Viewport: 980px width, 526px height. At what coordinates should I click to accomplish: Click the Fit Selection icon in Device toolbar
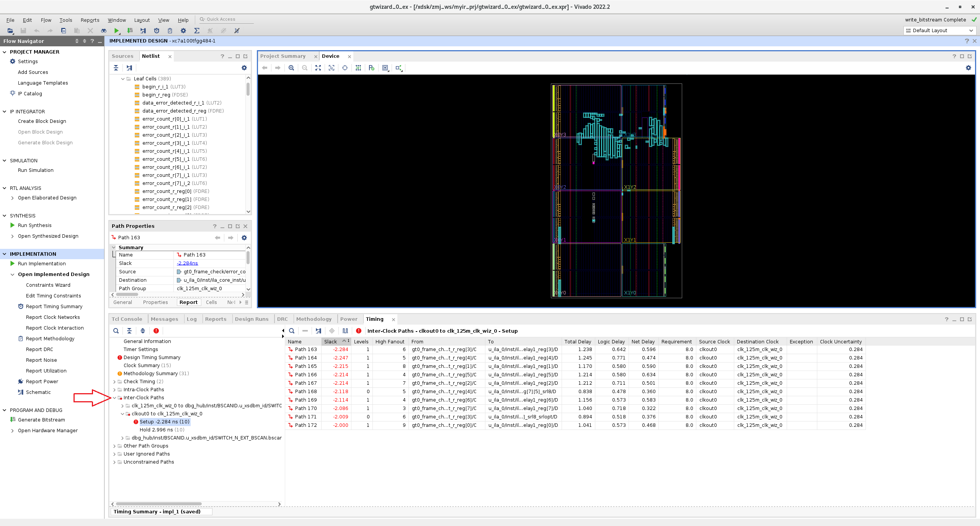[332, 68]
